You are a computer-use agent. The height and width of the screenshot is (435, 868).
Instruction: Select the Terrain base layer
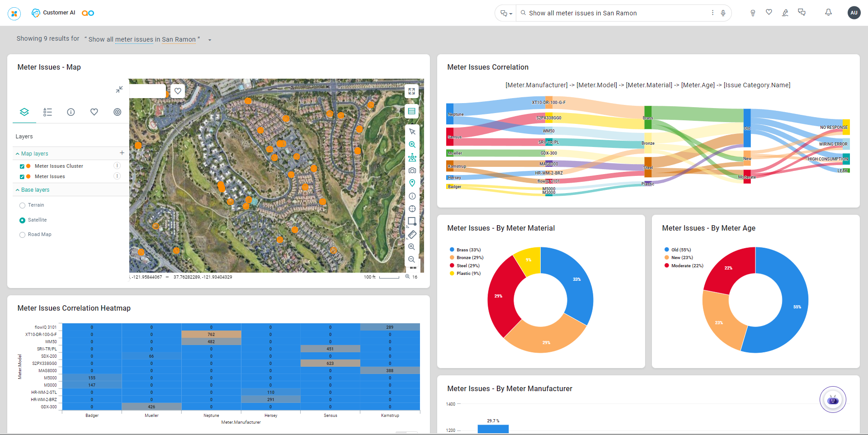(23, 205)
